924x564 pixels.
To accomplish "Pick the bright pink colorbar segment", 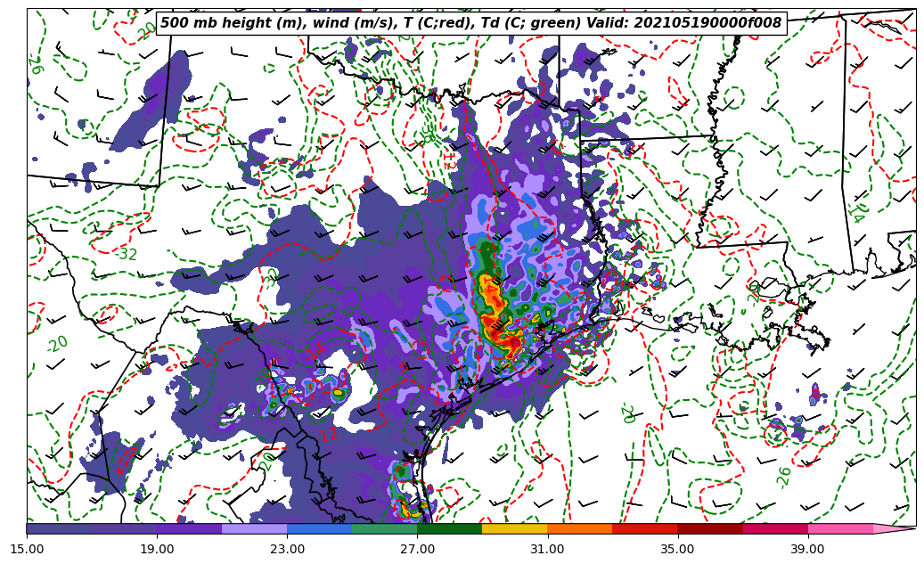I will (839, 529).
